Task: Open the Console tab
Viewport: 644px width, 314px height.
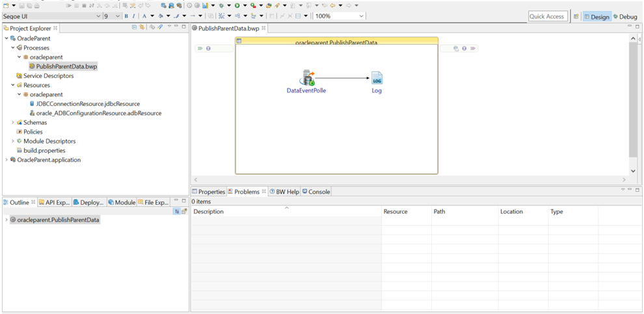Action: click(316, 192)
